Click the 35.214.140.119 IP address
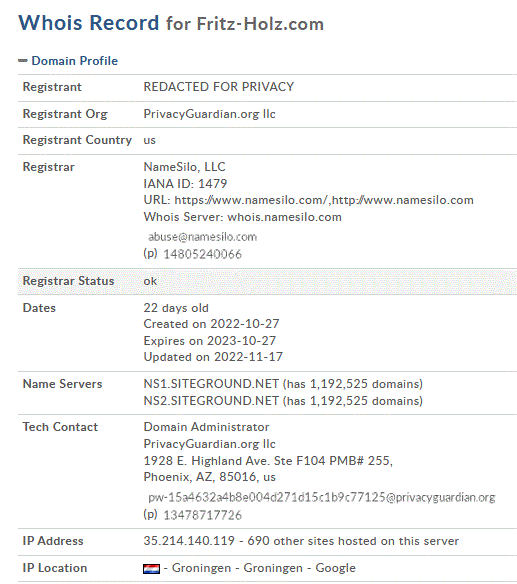Viewport: 517px width, 584px height. point(189,541)
